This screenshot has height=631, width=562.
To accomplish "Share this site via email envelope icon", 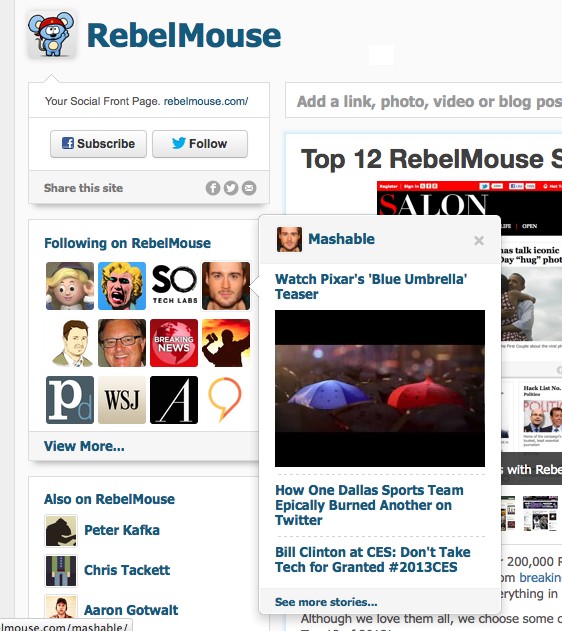I will (249, 188).
